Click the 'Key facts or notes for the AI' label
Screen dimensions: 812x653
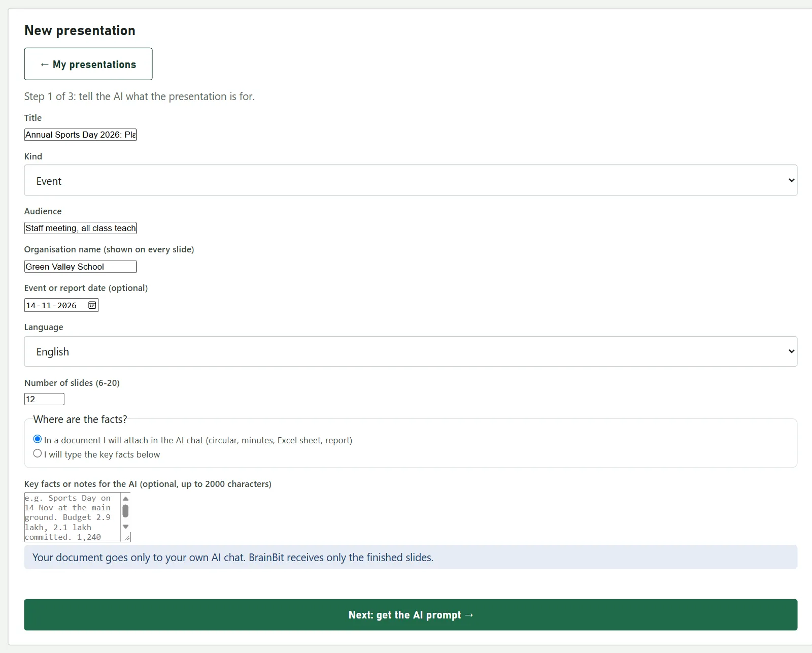148,484
